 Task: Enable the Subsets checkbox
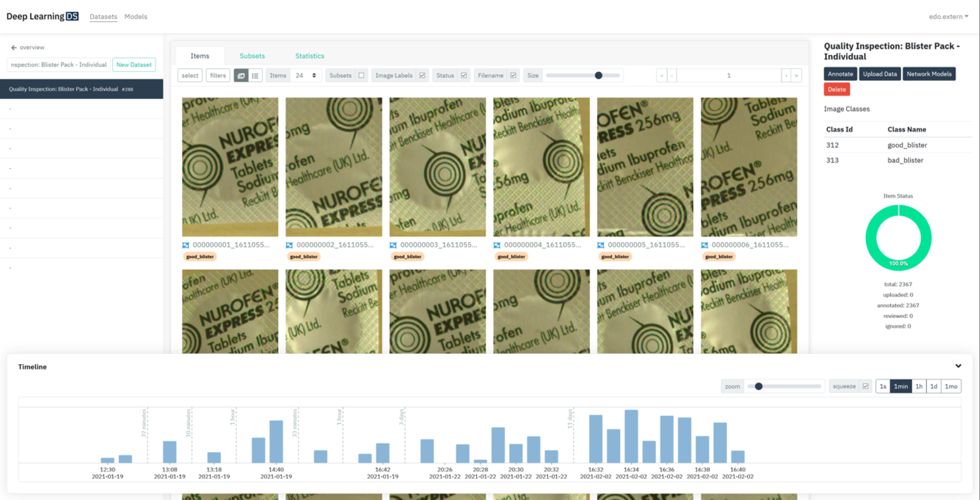(361, 75)
